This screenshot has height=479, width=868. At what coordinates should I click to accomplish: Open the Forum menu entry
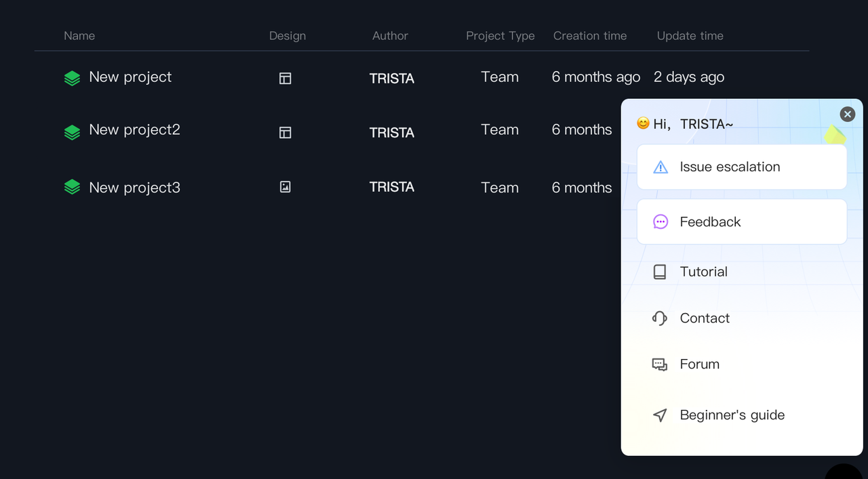coord(699,365)
